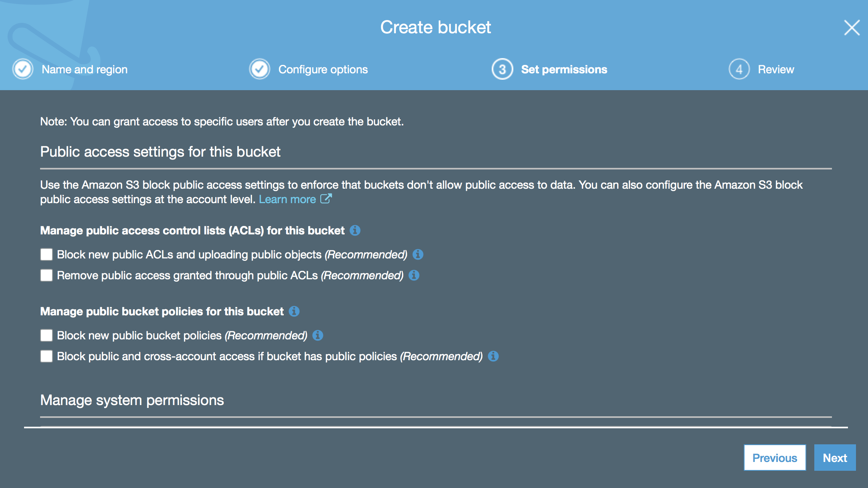The height and width of the screenshot is (488, 868).
Task: Click the step 4 Review circle icon
Action: click(739, 69)
